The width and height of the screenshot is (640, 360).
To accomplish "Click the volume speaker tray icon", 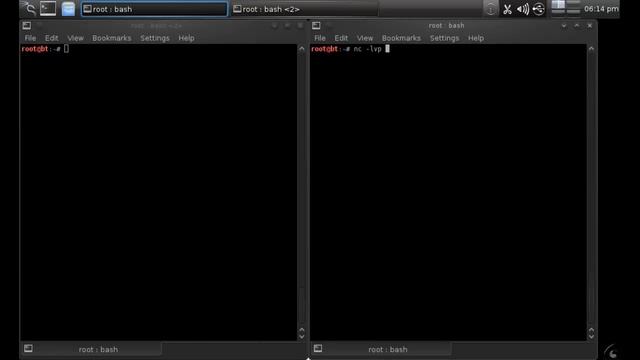I will pyautogui.click(x=523, y=9).
